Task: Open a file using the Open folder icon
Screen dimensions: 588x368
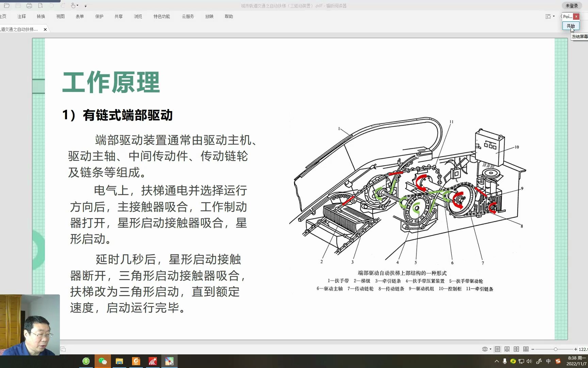Action: click(7, 5)
